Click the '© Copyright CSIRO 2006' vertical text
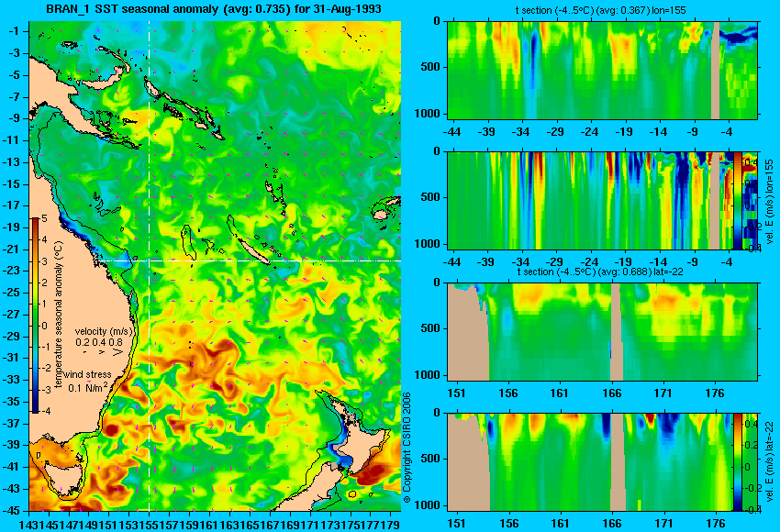 [x=407, y=448]
